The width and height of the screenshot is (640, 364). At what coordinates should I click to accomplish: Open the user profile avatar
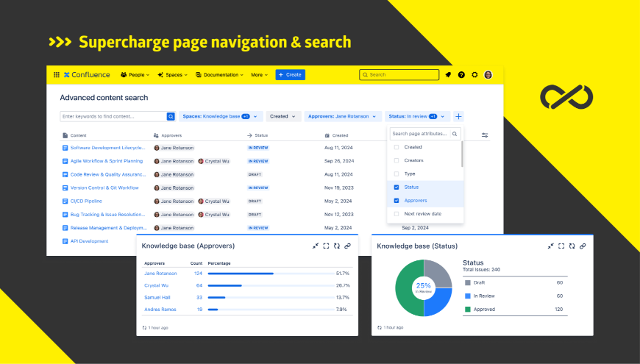pos(488,75)
